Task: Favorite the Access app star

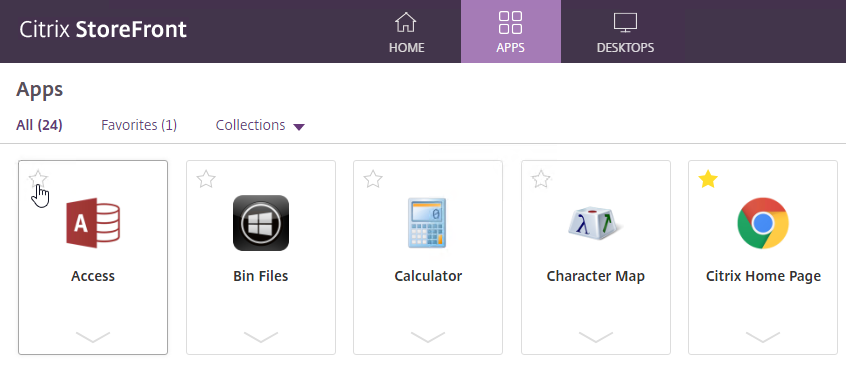Action: click(x=38, y=179)
